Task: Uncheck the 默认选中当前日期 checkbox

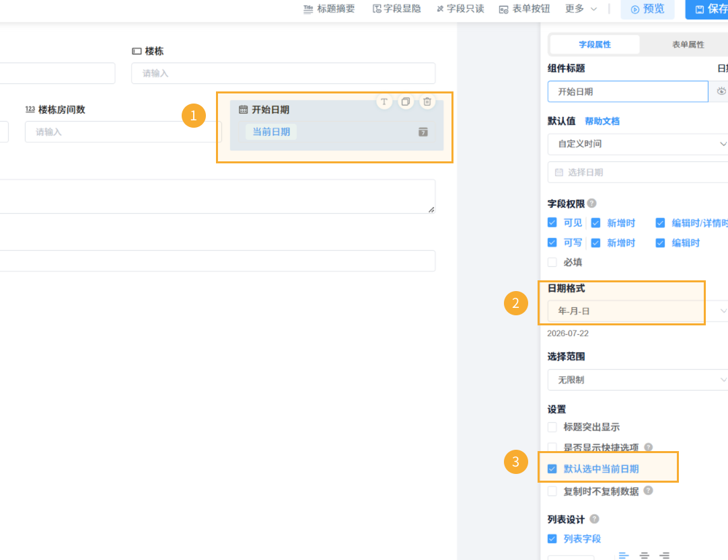Action: point(552,469)
